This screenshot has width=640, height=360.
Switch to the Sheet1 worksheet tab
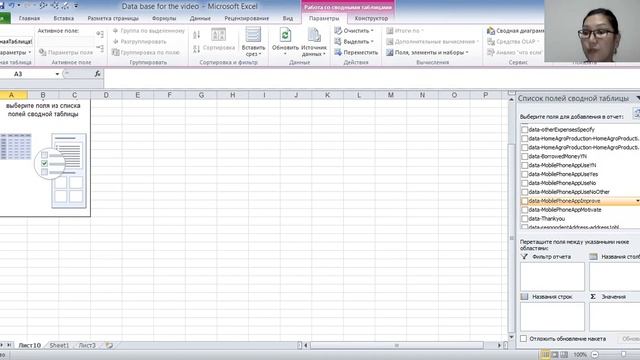(59, 345)
